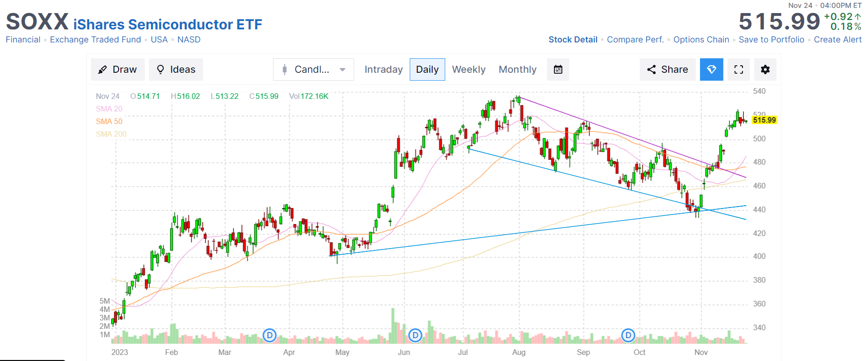The height and width of the screenshot is (361, 868).
Task: Expand the Candlestick chart type dropdown
Action: click(314, 69)
